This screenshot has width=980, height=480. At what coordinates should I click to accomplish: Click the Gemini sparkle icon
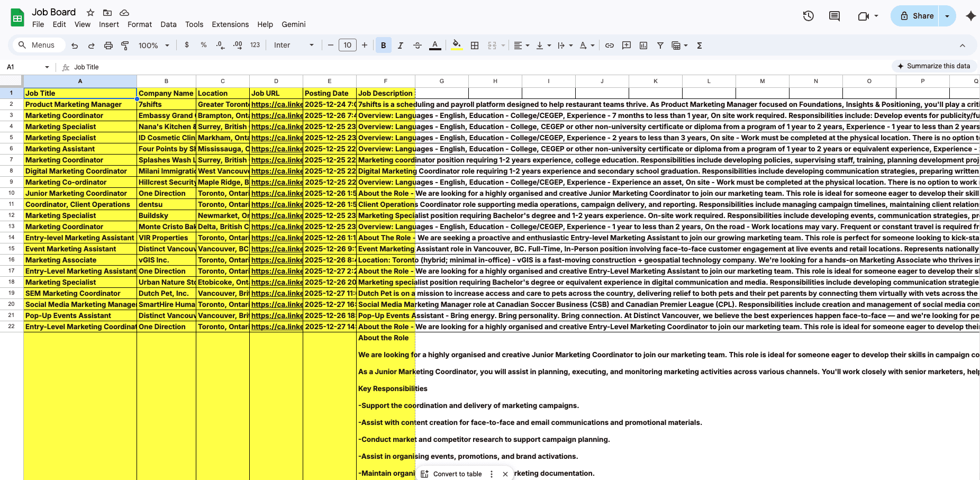click(x=970, y=16)
